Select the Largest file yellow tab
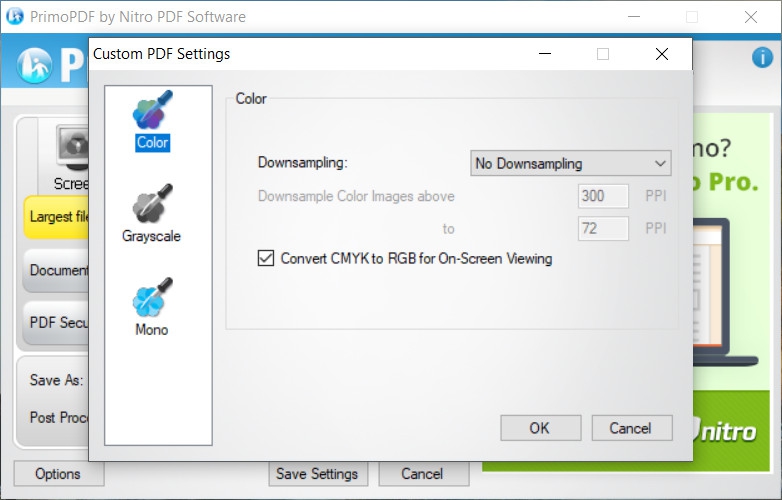782x500 pixels. [58, 217]
